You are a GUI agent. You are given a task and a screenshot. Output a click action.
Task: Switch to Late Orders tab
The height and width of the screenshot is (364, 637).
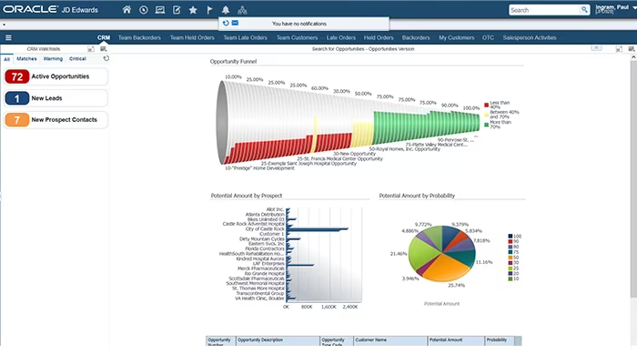341,38
